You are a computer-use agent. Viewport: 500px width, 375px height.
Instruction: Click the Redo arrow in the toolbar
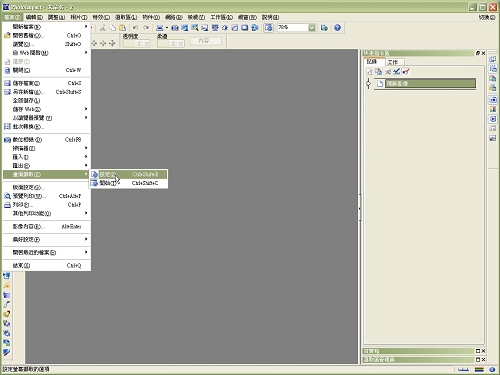click(x=146, y=28)
